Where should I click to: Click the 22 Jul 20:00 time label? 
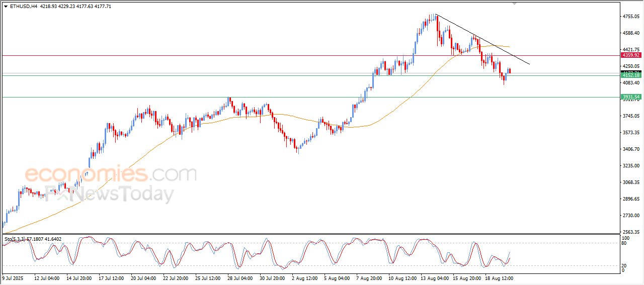[x=175, y=277]
